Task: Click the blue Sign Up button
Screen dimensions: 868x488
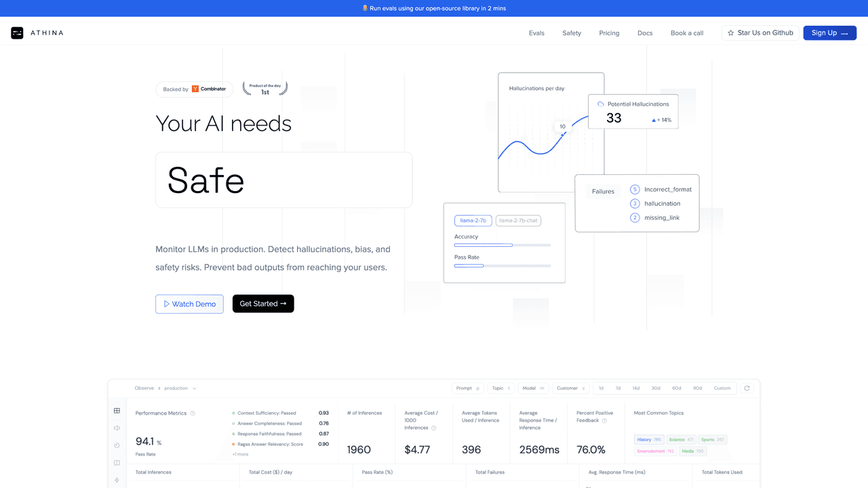Action: pos(830,33)
